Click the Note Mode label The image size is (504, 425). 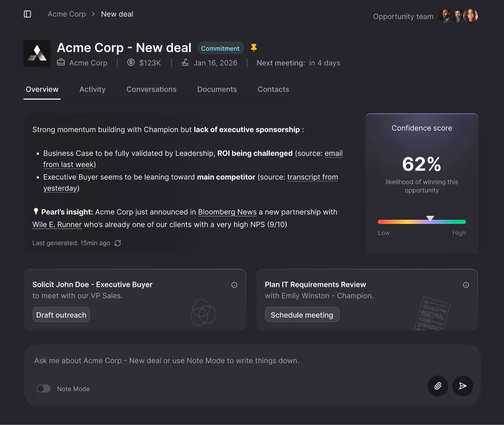click(73, 389)
